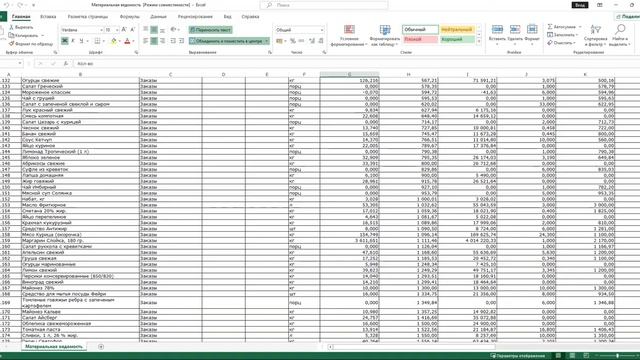This screenshot has width=640, height=360.
Task: Open the Format cells (Формат) menu
Action: coord(532,35)
